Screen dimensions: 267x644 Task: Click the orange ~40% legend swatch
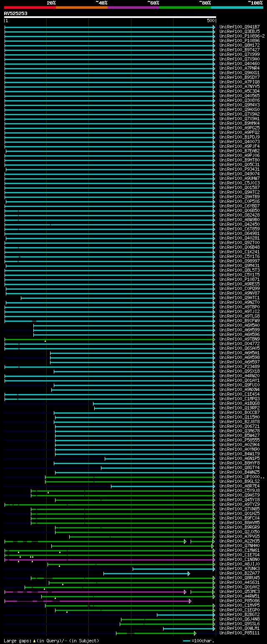click(x=81, y=8)
